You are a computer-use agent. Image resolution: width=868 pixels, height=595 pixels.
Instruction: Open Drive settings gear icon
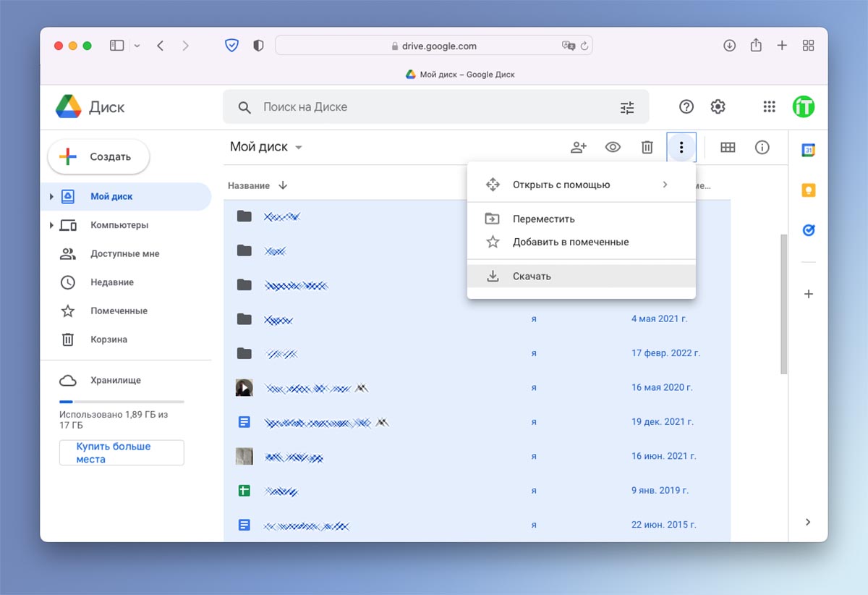[x=718, y=107]
